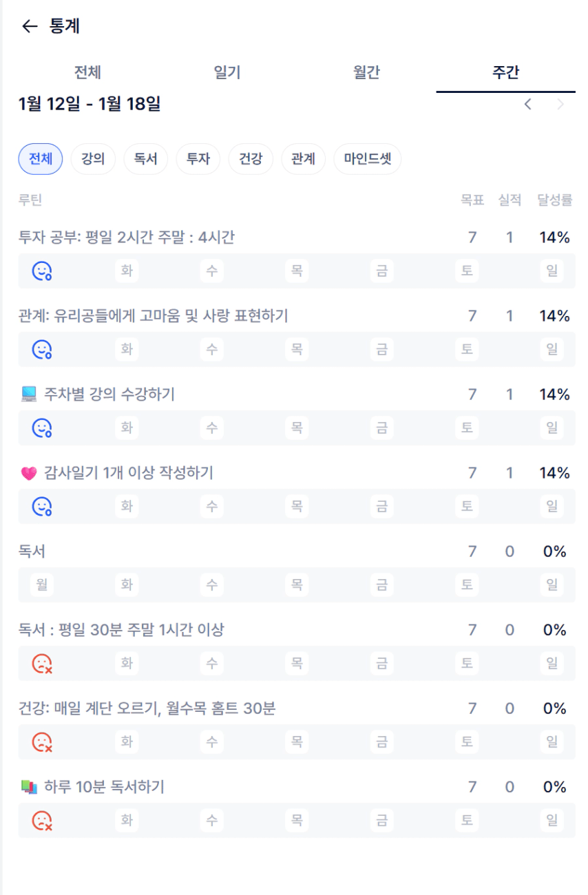Click blue smiley icon for 투자 공부 routine

tap(42, 271)
